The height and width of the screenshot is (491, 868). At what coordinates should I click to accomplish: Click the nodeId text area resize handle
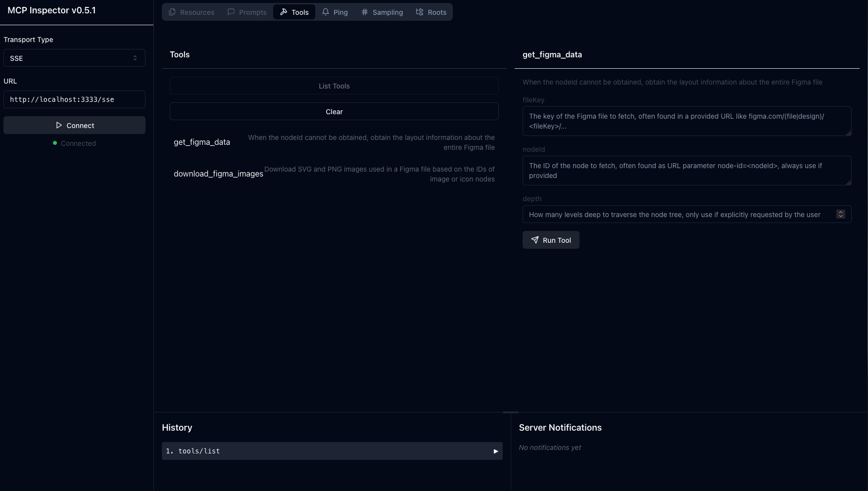(x=849, y=182)
